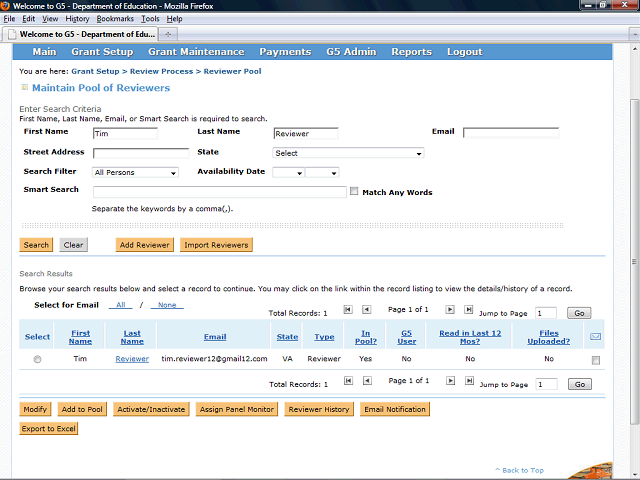640x480 pixels.
Task: Click the last page icon above results
Action: (x=468, y=311)
